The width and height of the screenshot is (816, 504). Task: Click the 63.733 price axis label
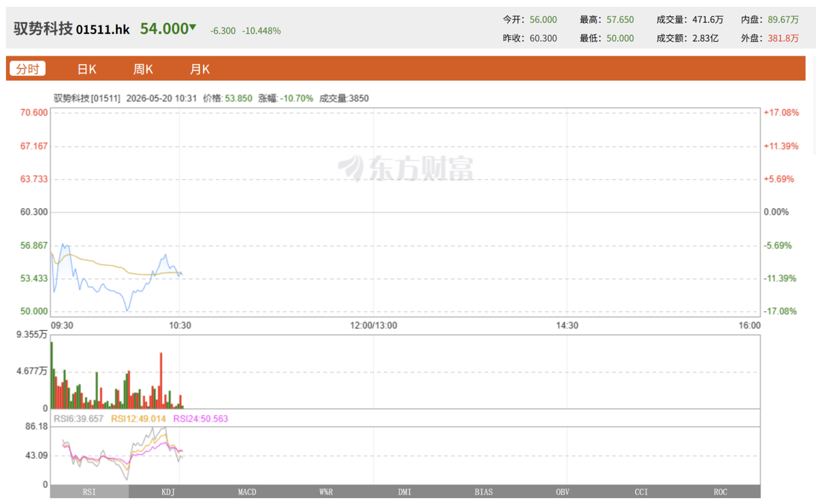(x=34, y=179)
